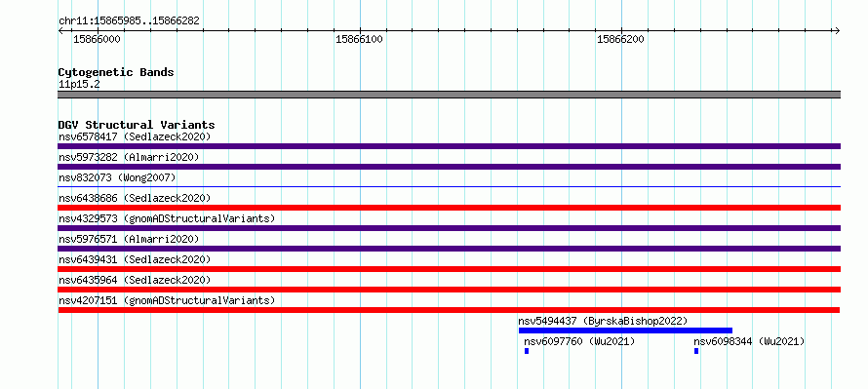
Task: Click the nsv4329573 (gnomADStructuralVariants) label
Action: tap(167, 218)
